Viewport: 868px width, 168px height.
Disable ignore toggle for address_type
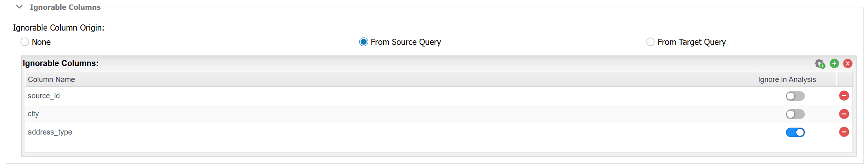tap(795, 132)
